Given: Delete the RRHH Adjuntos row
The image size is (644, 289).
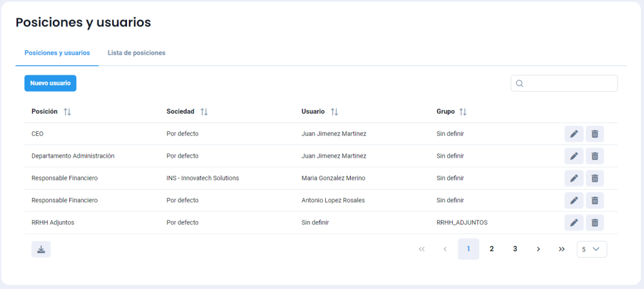Looking at the screenshot, I should pos(594,222).
